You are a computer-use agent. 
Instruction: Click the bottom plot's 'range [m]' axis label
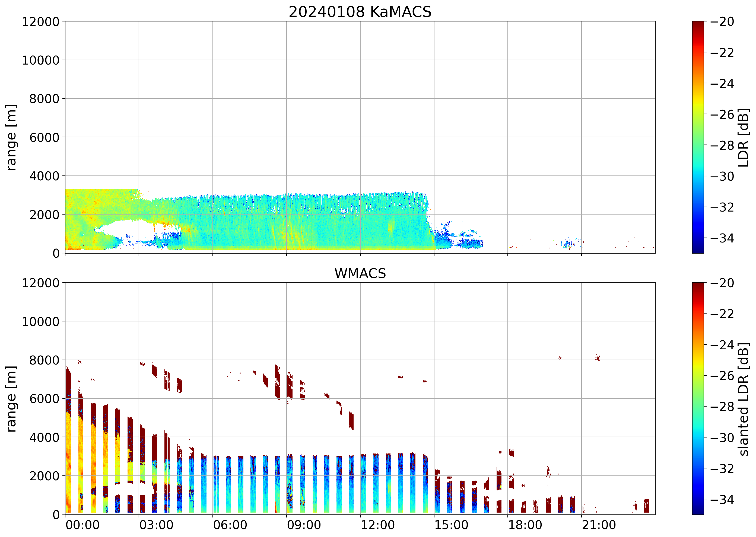12,399
